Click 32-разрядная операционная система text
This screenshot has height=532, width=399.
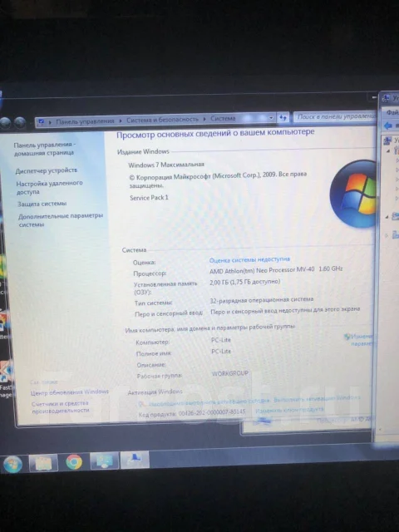pos(262,300)
